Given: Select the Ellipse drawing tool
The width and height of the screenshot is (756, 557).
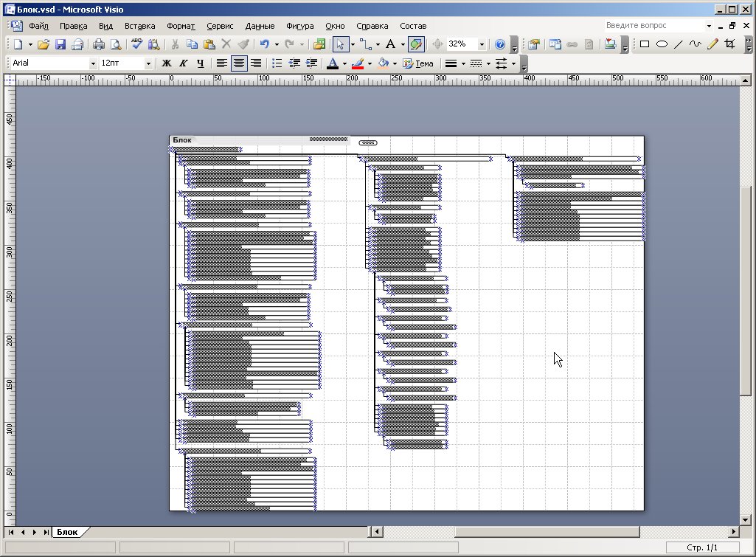Looking at the screenshot, I should tap(662, 44).
